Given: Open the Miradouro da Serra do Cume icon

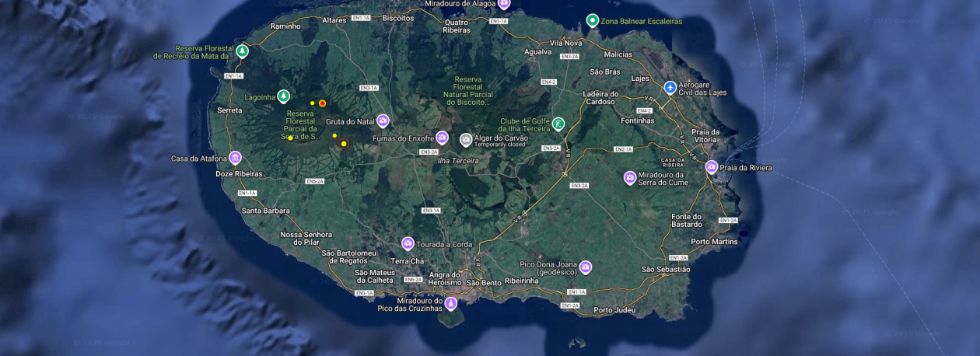Looking at the screenshot, I should 630,178.
